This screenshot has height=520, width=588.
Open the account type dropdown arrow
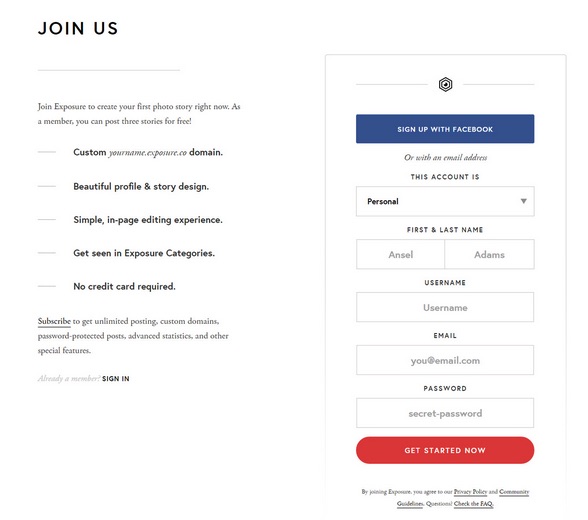[x=524, y=201]
